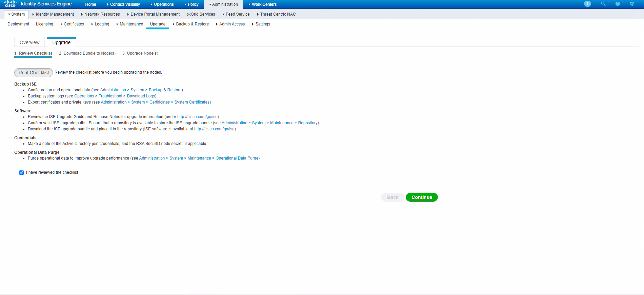Open the System submenu
The width and height of the screenshot is (644, 295).
click(x=16, y=14)
